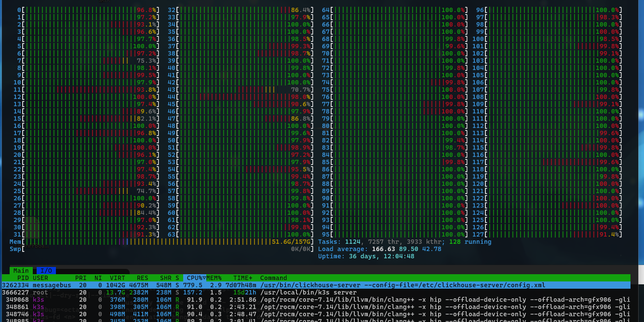This screenshot has height=322, width=644.
Task: Select process row with PID 348861
Action: pyautogui.click(x=315, y=307)
